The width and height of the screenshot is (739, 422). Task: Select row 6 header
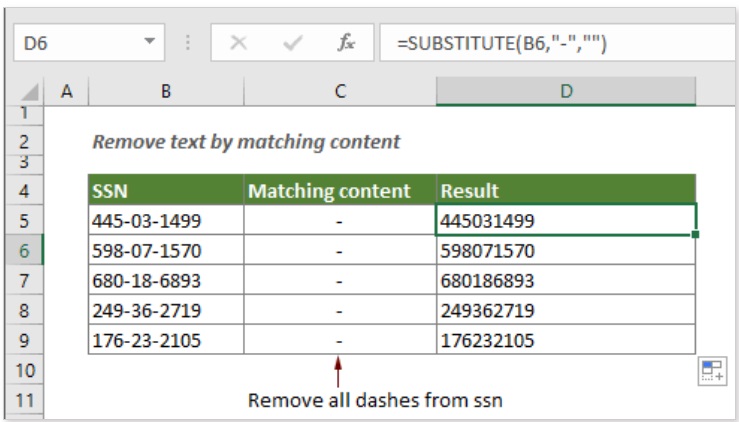(25, 250)
